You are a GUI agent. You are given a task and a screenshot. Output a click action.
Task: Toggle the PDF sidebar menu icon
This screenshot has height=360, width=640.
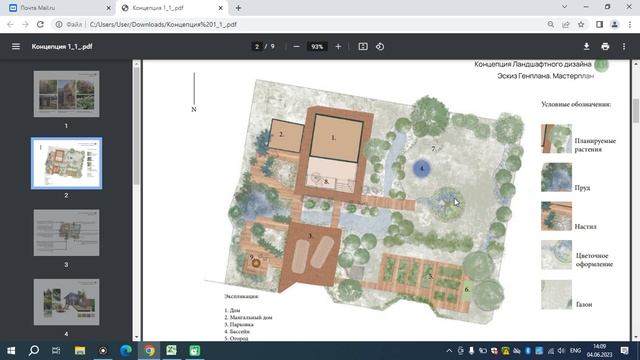pyautogui.click(x=16, y=47)
